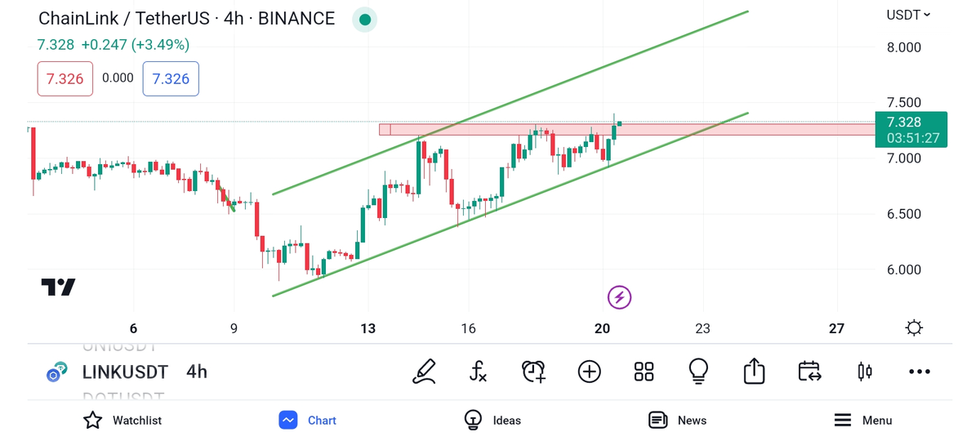Open the ideas lightbulb toolbar icon
The image size is (980, 441).
tap(698, 372)
